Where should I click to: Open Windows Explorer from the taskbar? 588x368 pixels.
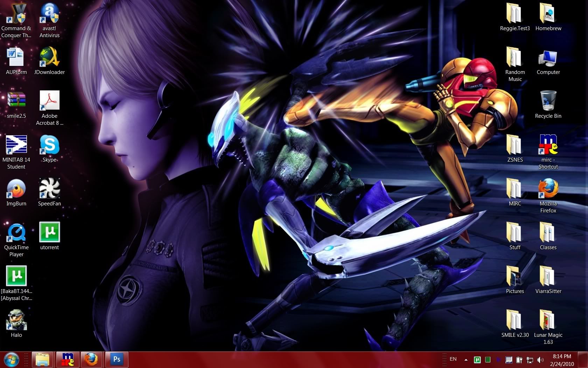[x=43, y=360]
